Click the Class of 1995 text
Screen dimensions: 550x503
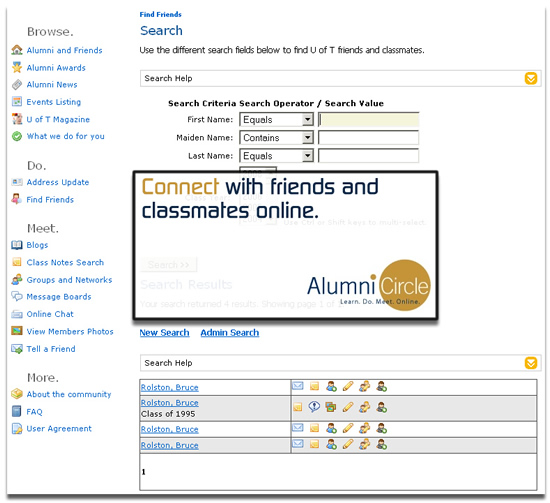[168, 414]
